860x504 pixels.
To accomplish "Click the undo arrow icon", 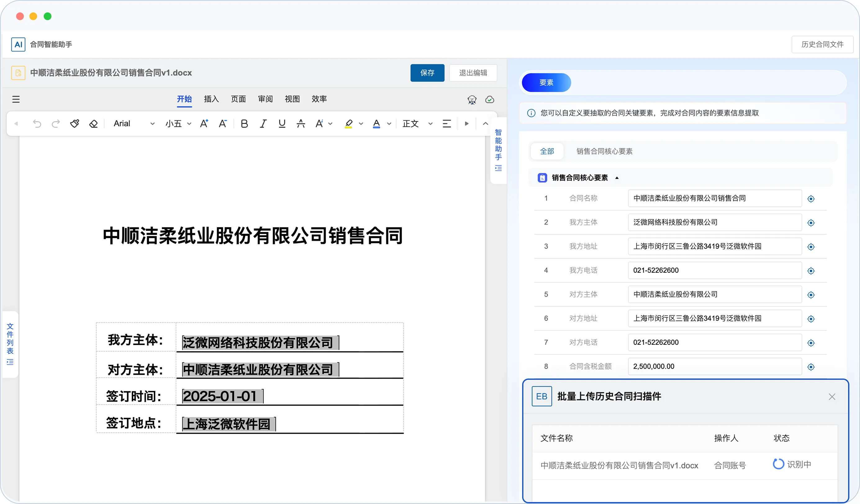I will pyautogui.click(x=37, y=124).
